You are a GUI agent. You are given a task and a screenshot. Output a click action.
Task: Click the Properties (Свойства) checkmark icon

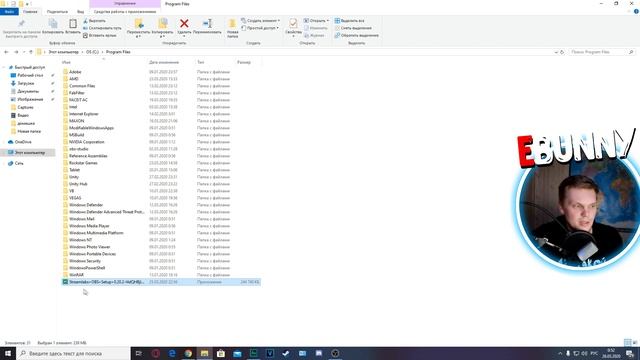coord(293,24)
